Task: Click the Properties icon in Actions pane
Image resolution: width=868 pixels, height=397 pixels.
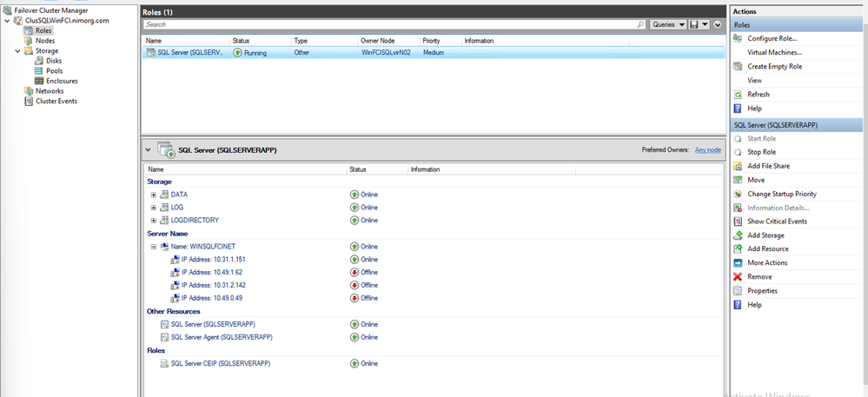Action: click(x=739, y=290)
